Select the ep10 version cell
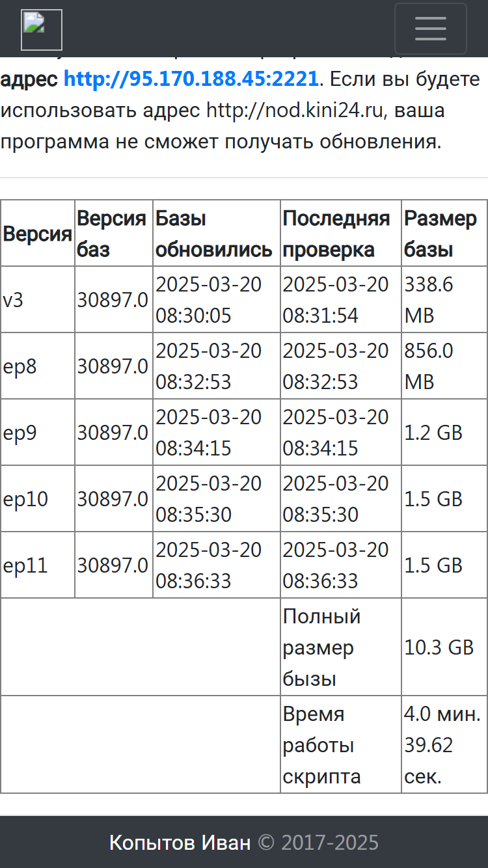This screenshot has height=868, width=488. [38, 498]
